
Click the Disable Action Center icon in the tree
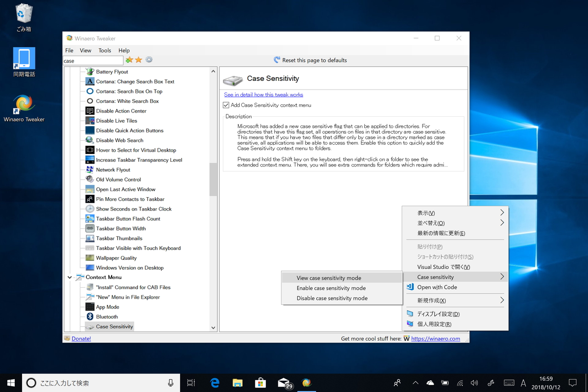(x=90, y=111)
